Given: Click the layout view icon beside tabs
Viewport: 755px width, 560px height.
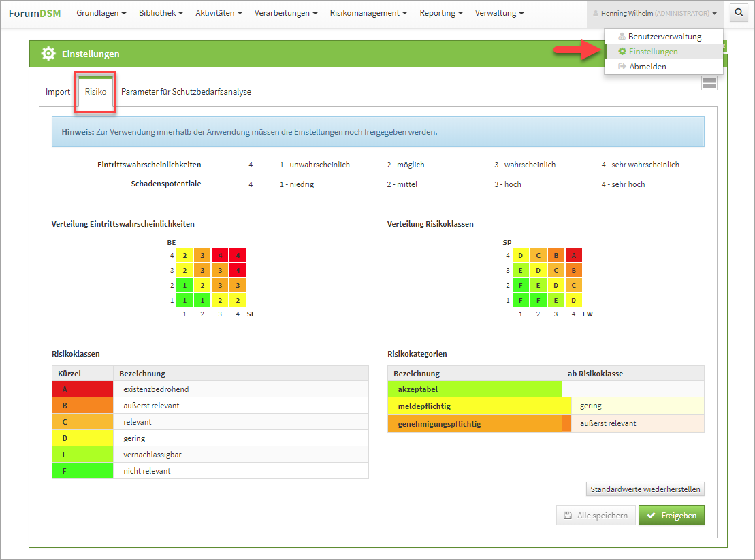Looking at the screenshot, I should pyautogui.click(x=709, y=83).
